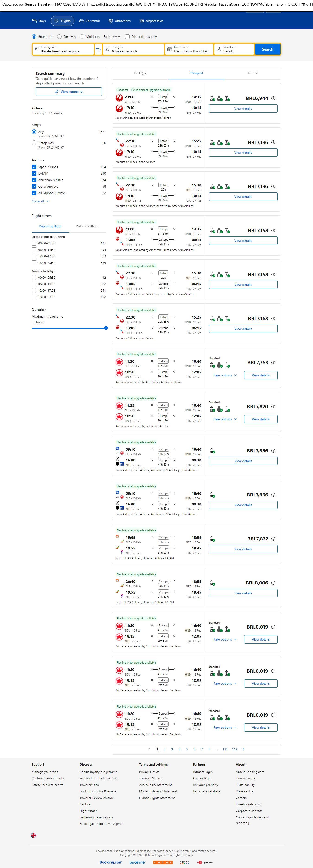
Task: Click the View summary button
Action: 69,92
